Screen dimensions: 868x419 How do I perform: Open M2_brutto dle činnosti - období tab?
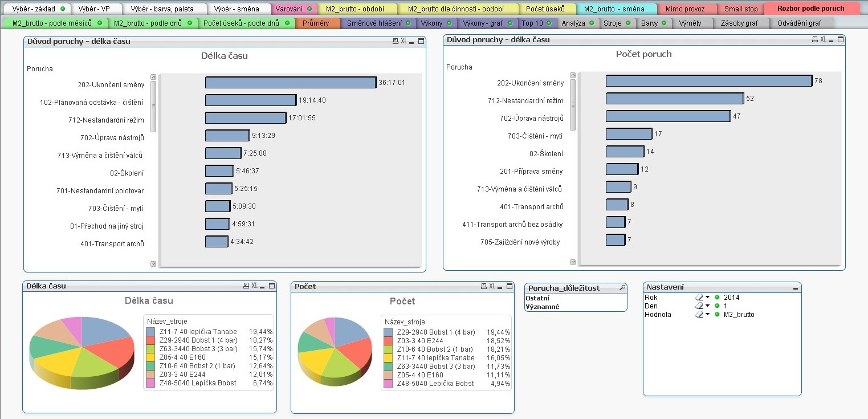pyautogui.click(x=458, y=9)
